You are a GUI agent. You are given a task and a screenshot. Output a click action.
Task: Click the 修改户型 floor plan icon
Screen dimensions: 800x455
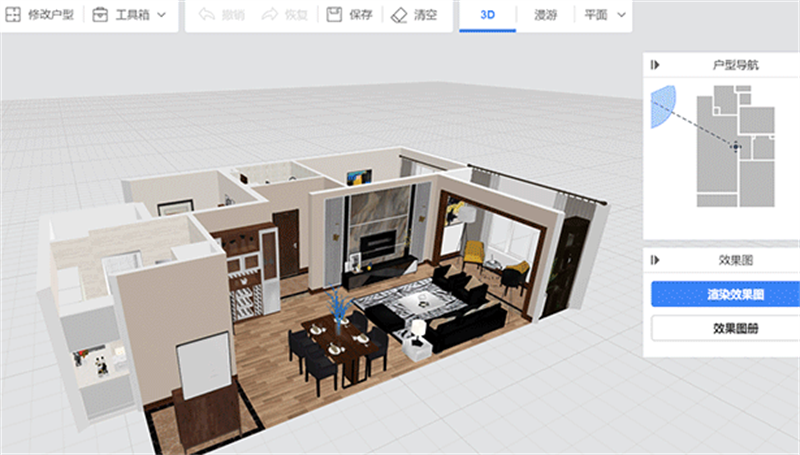click(13, 15)
